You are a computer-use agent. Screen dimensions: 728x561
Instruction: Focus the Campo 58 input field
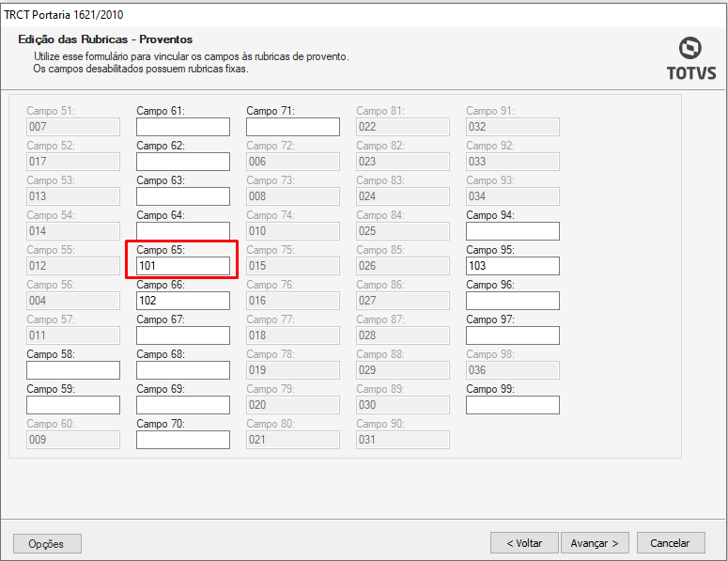[x=73, y=370]
